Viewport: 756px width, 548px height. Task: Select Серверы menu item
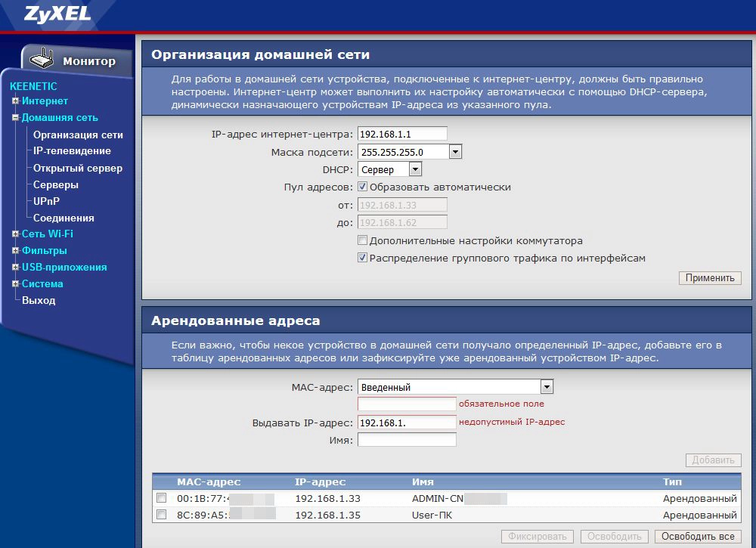pos(55,184)
